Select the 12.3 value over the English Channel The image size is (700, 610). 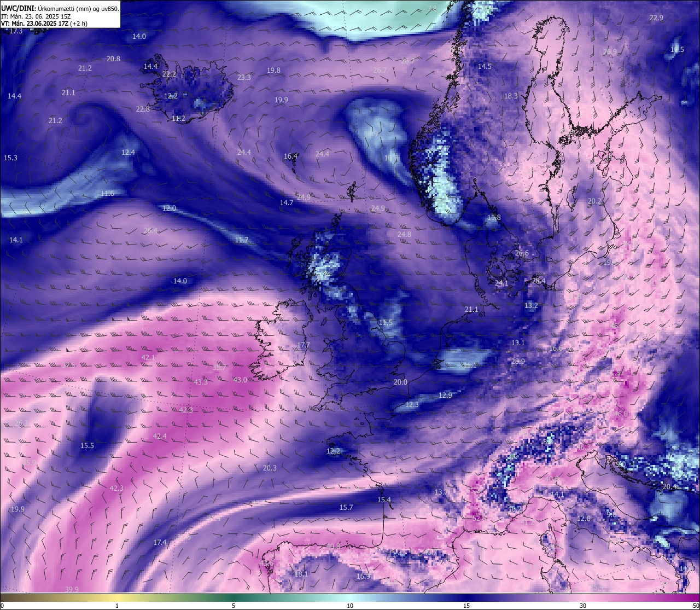[x=412, y=405]
